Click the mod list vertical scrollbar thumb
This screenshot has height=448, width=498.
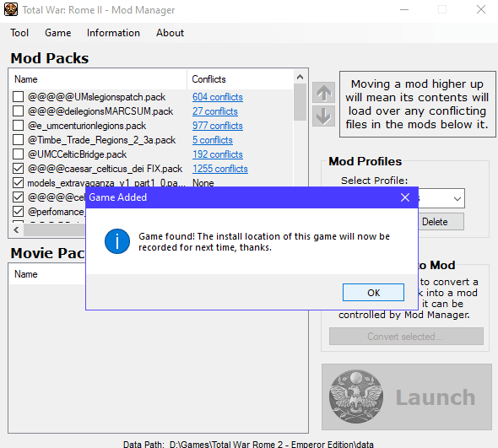click(300, 102)
